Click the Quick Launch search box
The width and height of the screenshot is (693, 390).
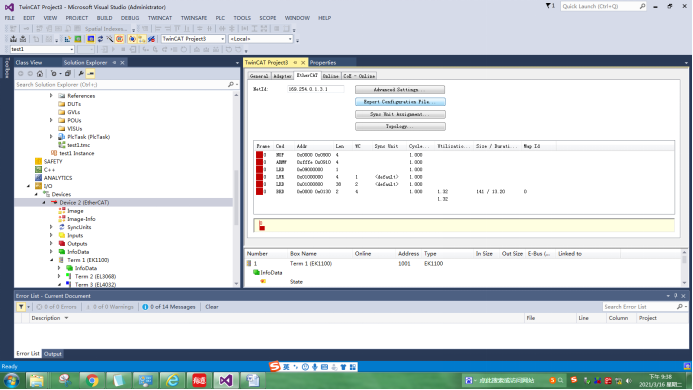click(599, 6)
